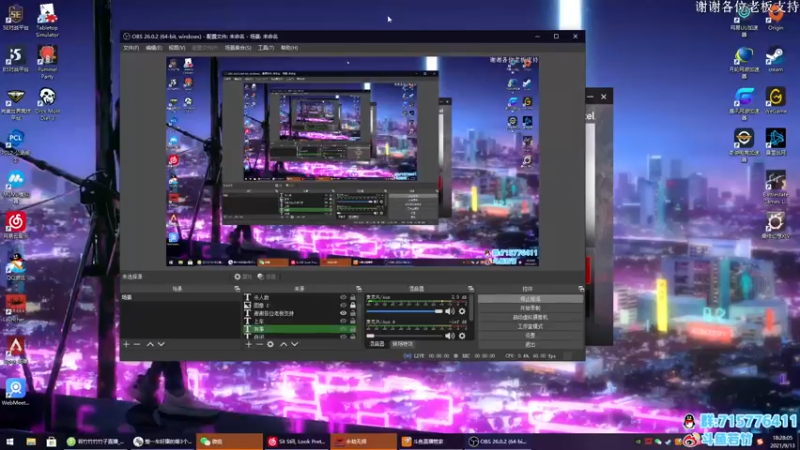800x450 pixels.
Task: Unlock the 图像 2 source
Action: 353,305
